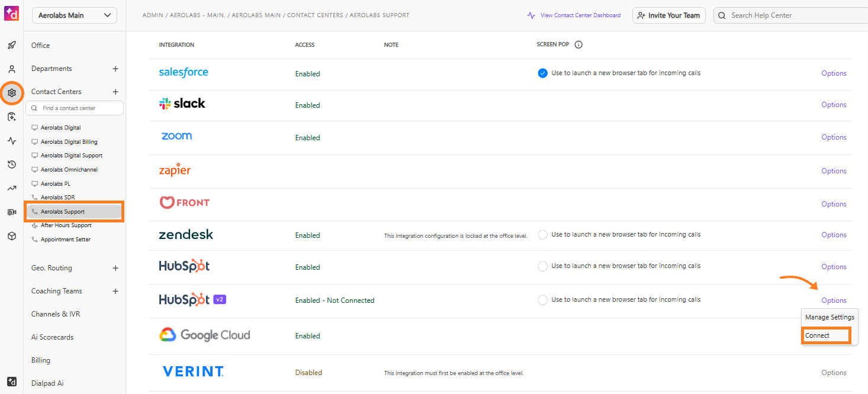Open View Contact Center Dashboard link
Screen dimensions: 868x394
580,15
